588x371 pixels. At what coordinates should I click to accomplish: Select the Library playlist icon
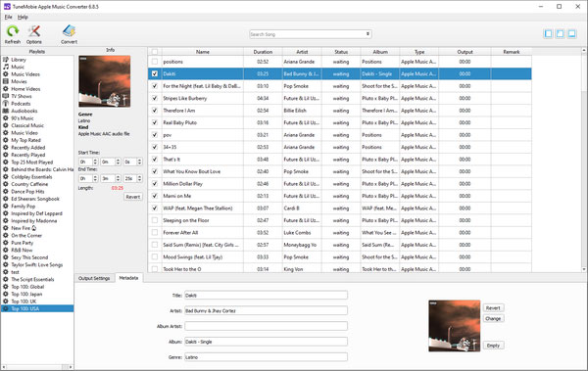pos(6,60)
